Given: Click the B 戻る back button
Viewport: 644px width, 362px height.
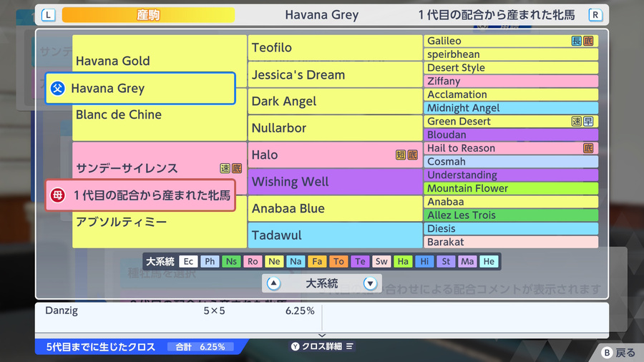Looking at the screenshot, I should 618,353.
